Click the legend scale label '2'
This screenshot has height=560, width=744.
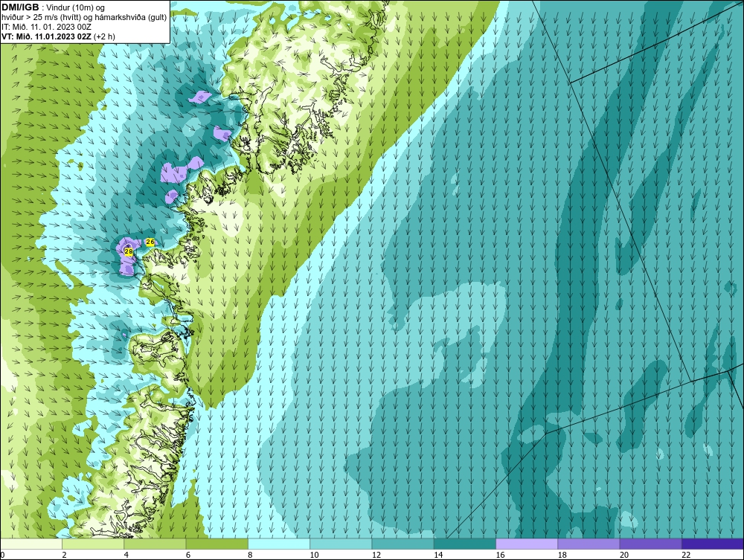point(65,556)
